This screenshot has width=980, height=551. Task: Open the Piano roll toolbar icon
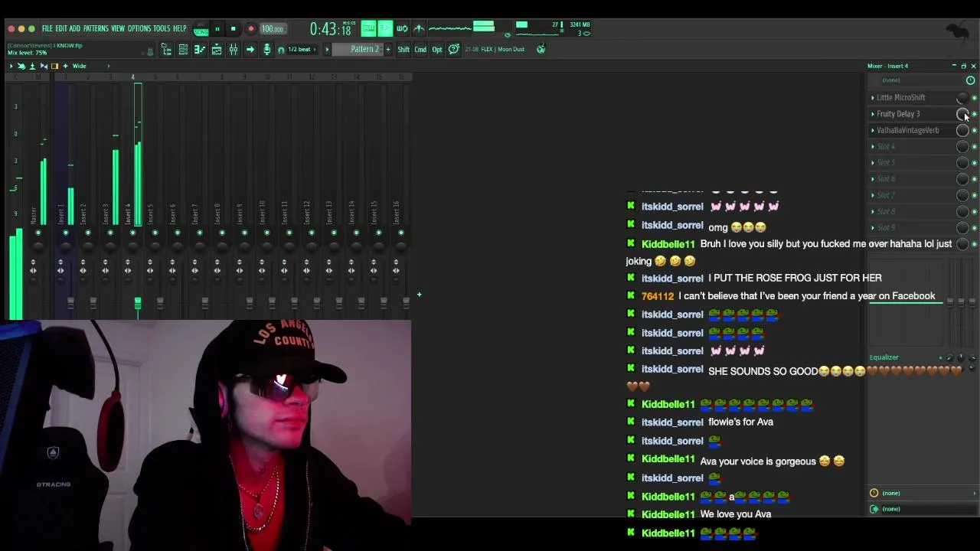click(200, 49)
